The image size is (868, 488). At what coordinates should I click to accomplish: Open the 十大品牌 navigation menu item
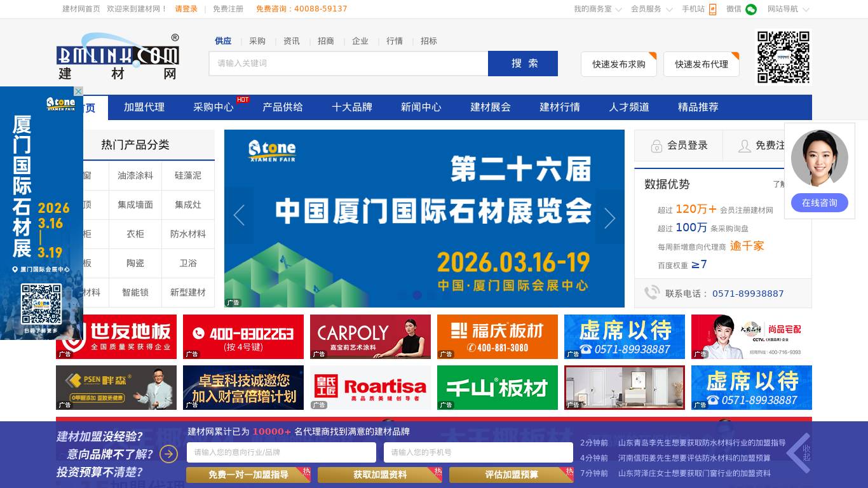pos(353,107)
